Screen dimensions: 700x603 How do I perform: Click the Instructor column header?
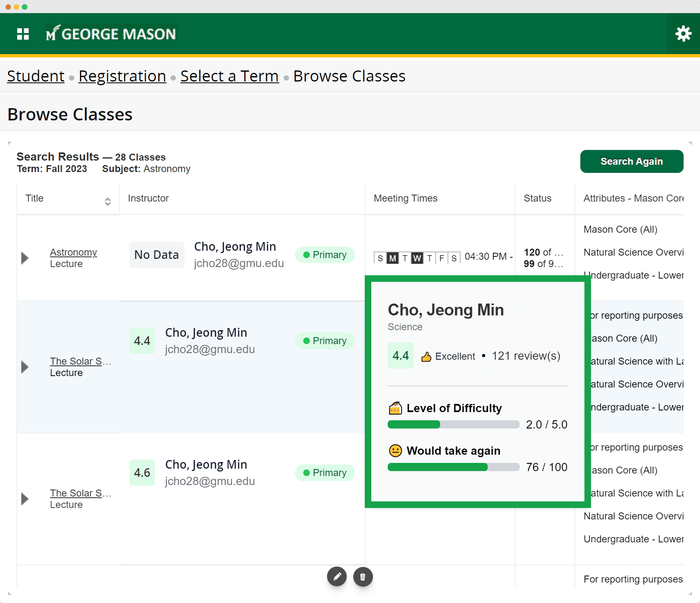pyautogui.click(x=242, y=199)
